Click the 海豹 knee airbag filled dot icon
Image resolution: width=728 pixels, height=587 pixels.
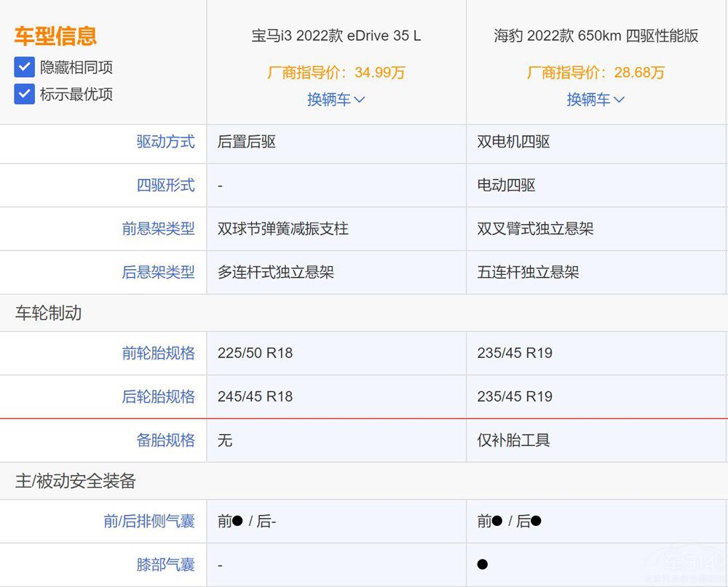483,564
